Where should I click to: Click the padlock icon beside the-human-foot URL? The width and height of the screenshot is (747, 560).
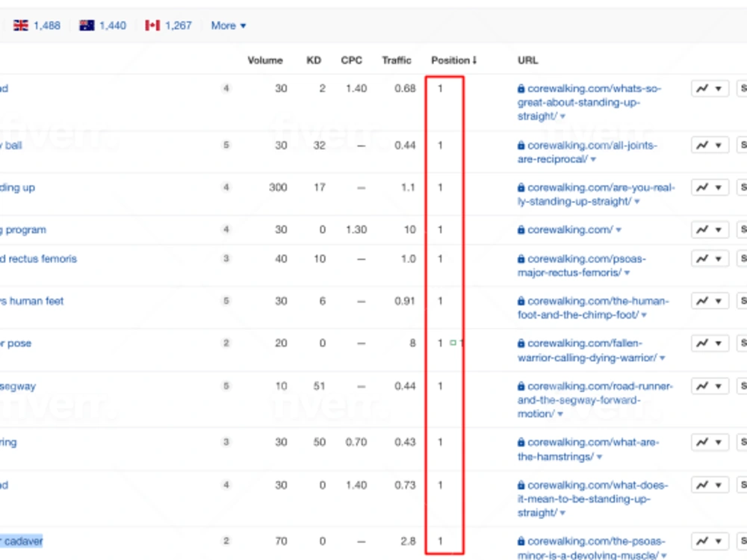pyautogui.click(x=521, y=302)
